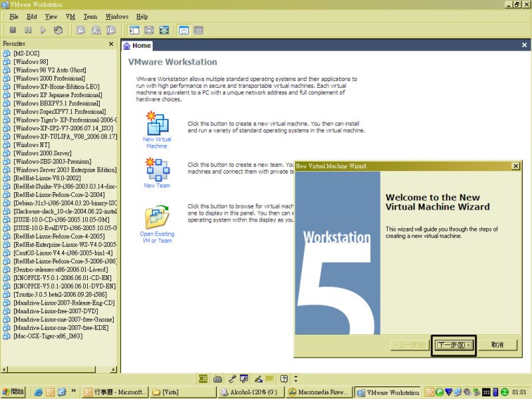Click the New Virtual Machine icon

(x=157, y=123)
